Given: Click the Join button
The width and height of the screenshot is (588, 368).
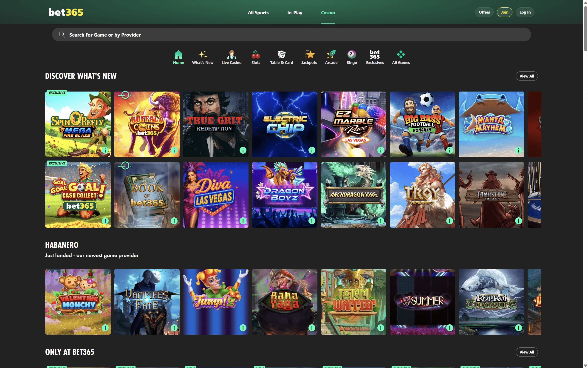Looking at the screenshot, I should (504, 12).
